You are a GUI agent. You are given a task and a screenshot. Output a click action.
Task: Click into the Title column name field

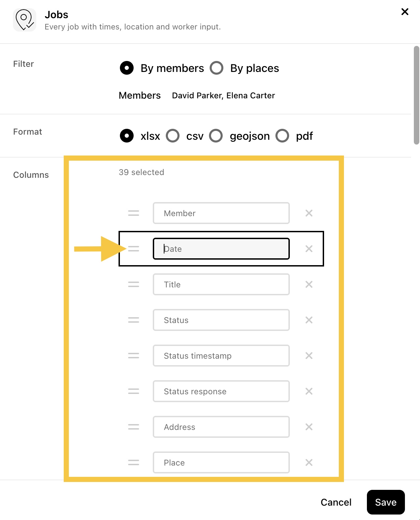coord(221,284)
